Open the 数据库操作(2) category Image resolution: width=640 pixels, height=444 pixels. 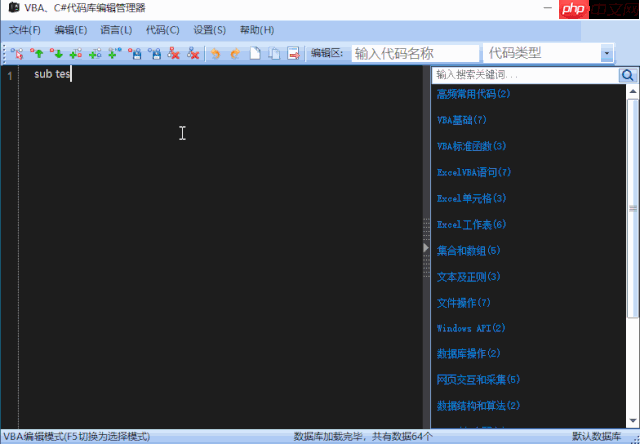469,353
